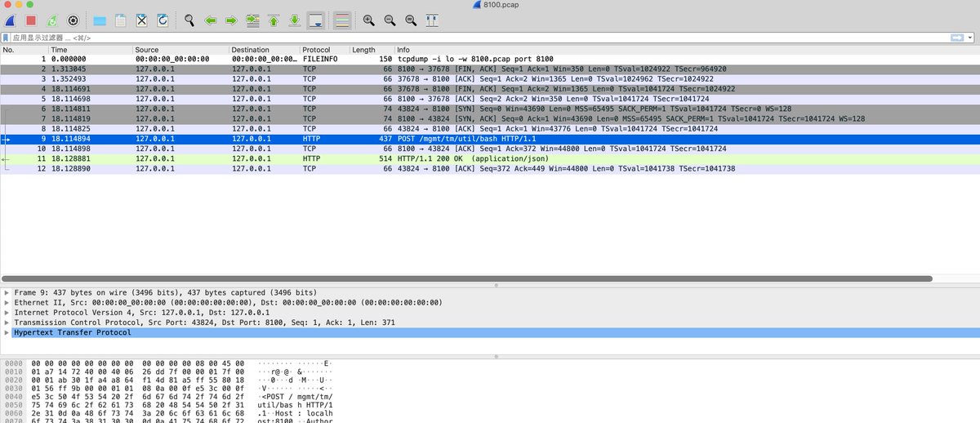Open a capture file using the folder icon
980x423 pixels.
(x=100, y=20)
